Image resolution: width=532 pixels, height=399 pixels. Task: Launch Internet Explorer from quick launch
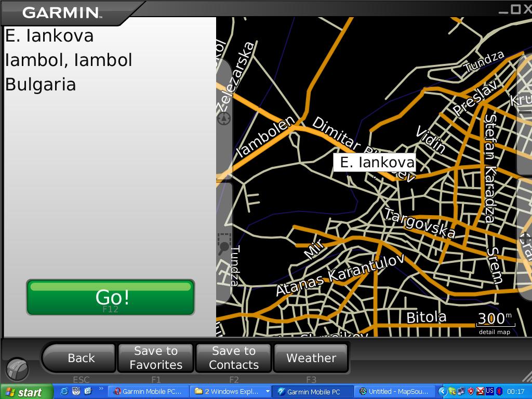coord(64,391)
